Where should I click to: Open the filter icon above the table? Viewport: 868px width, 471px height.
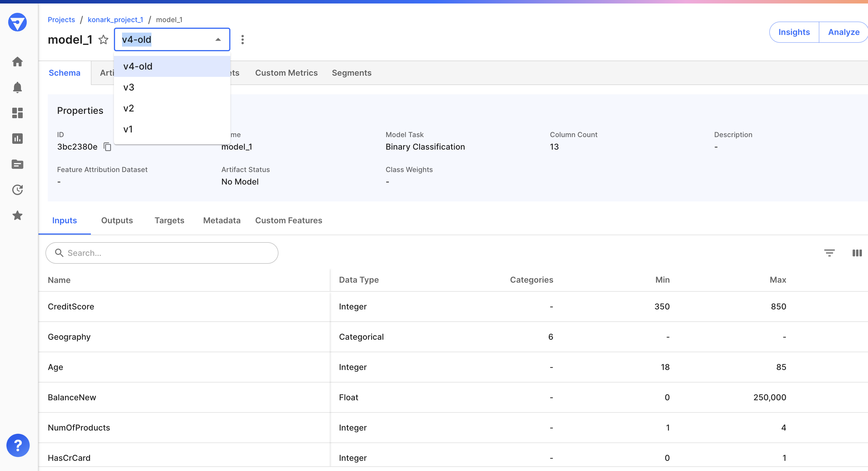click(x=830, y=252)
